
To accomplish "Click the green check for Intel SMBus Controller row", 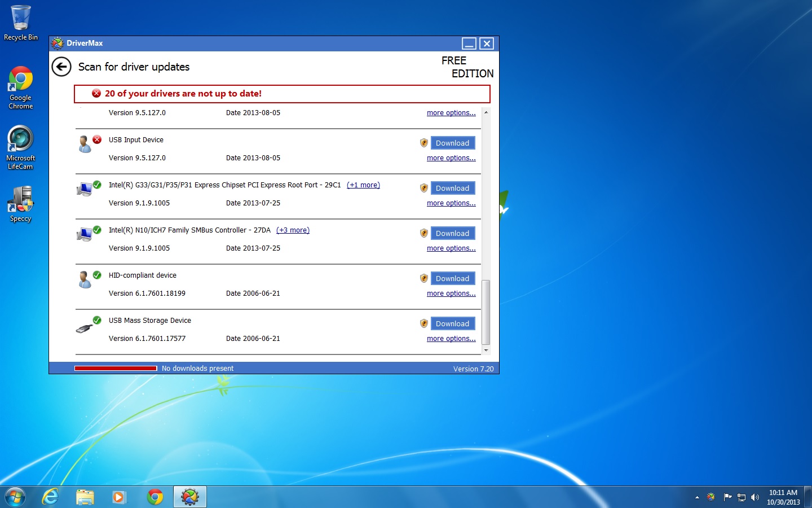I will point(97,230).
